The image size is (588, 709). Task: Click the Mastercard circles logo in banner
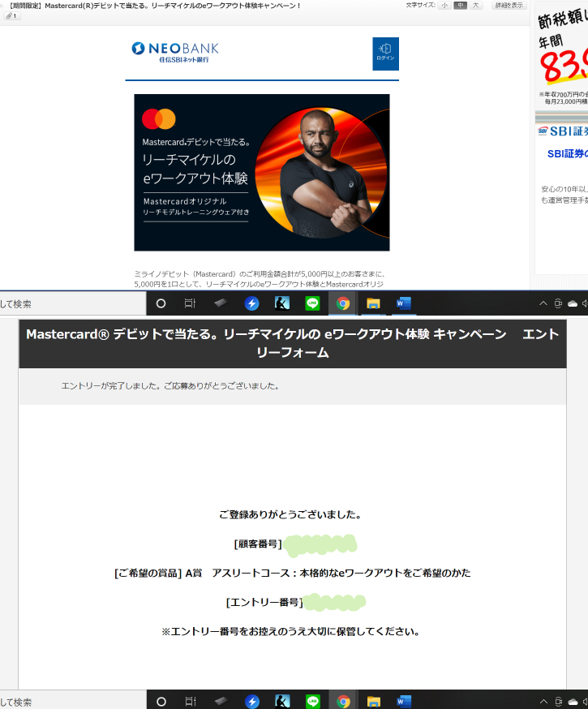pos(159,119)
